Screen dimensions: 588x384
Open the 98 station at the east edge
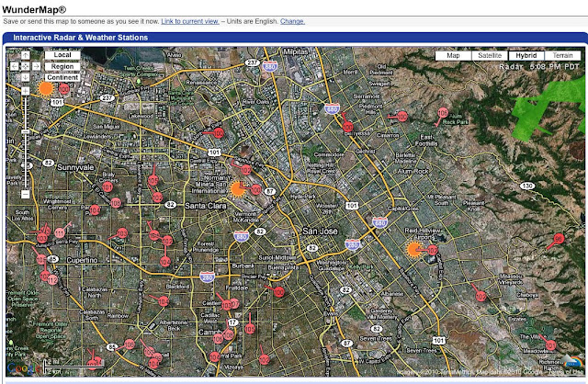pos(559,239)
